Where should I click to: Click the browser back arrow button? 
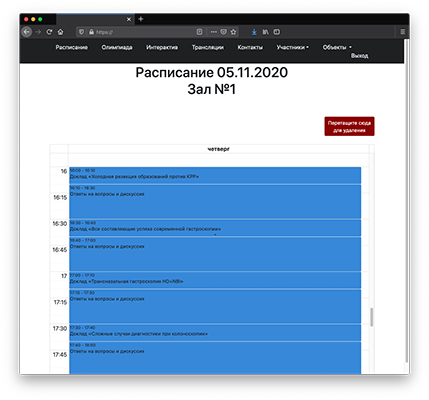[27, 32]
